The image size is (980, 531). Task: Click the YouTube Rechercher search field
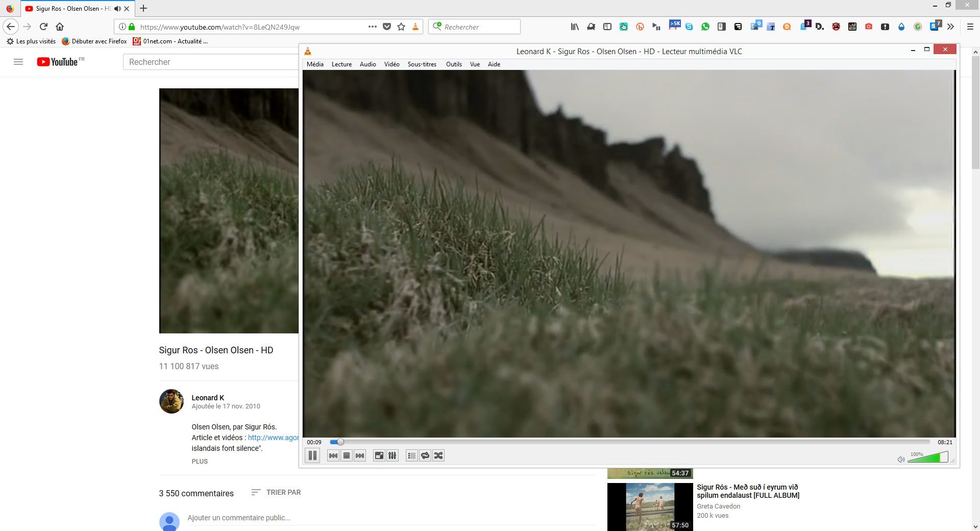[x=210, y=62]
